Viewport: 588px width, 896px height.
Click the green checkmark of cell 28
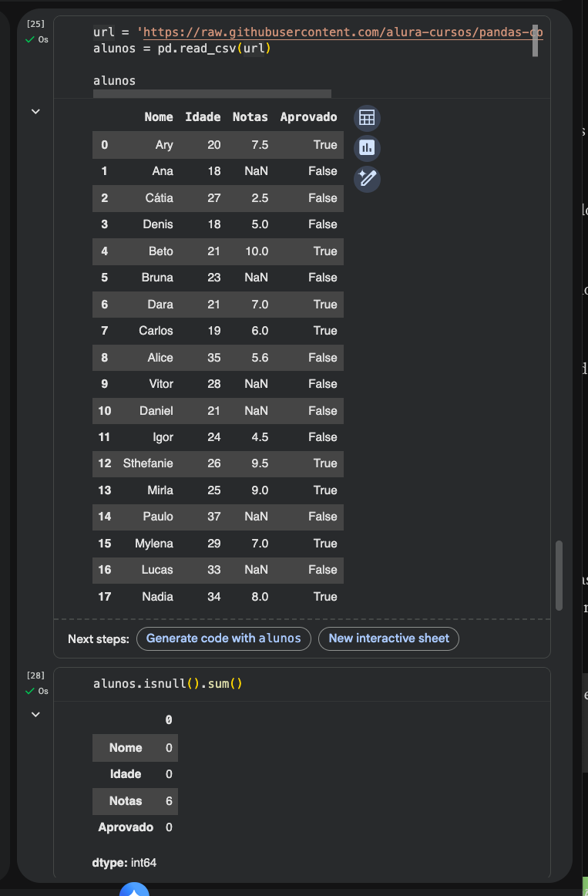(30, 691)
